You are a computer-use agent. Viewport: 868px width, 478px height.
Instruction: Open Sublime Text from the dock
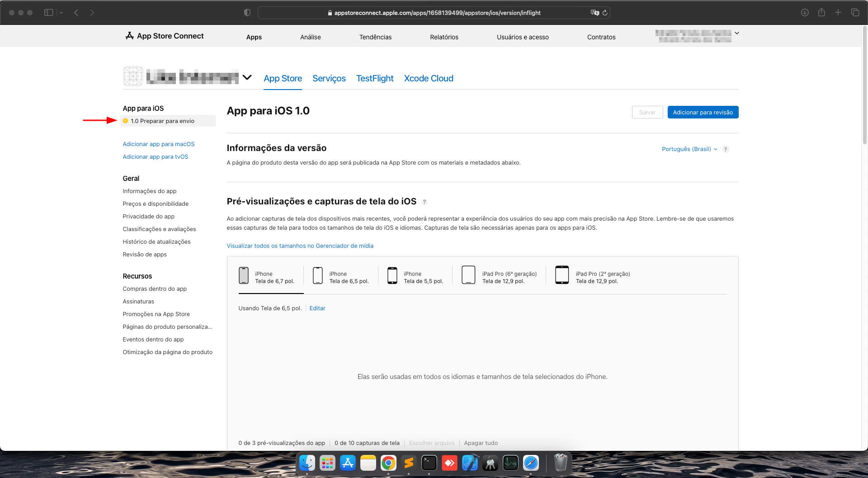[x=409, y=463]
